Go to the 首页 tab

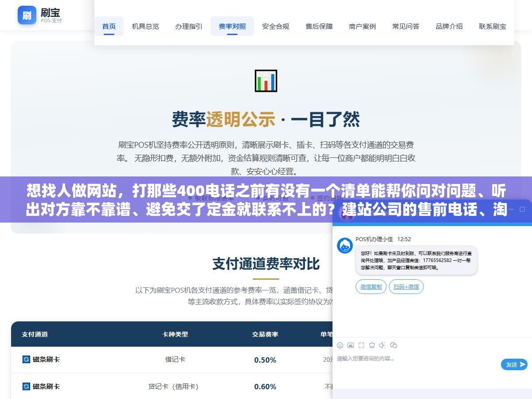coord(109,26)
